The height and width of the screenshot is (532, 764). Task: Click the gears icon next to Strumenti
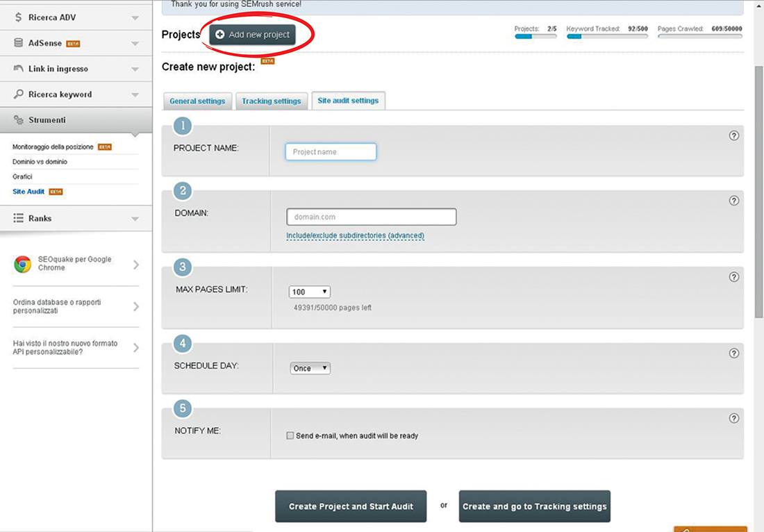pyautogui.click(x=19, y=120)
